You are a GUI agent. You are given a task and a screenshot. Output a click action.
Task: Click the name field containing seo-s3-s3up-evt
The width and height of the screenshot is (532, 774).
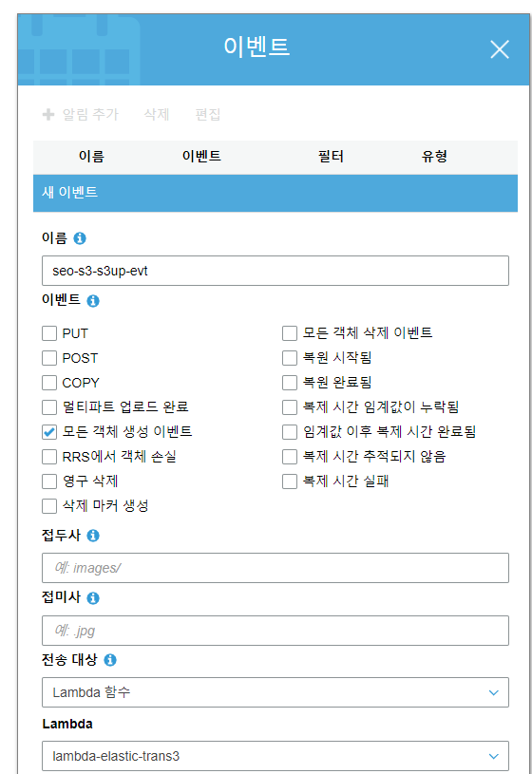pyautogui.click(x=275, y=271)
